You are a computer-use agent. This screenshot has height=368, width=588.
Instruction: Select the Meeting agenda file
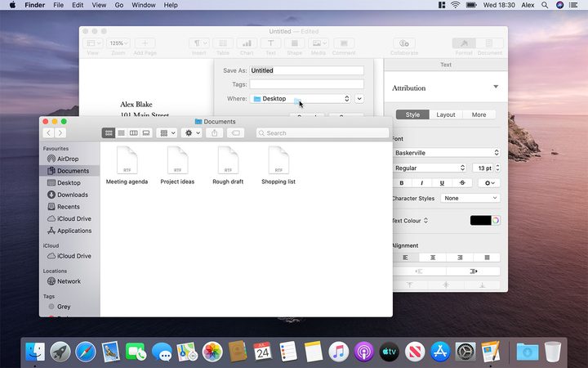[127, 165]
